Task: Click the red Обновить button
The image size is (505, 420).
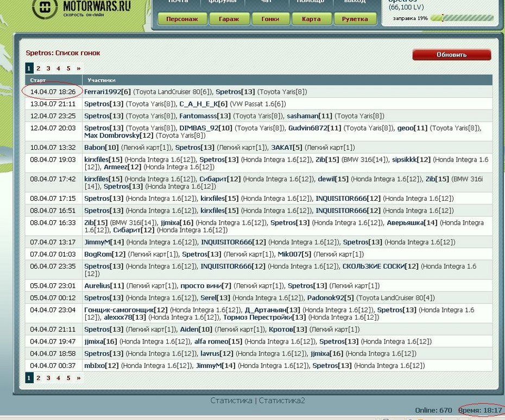Action: tap(452, 55)
